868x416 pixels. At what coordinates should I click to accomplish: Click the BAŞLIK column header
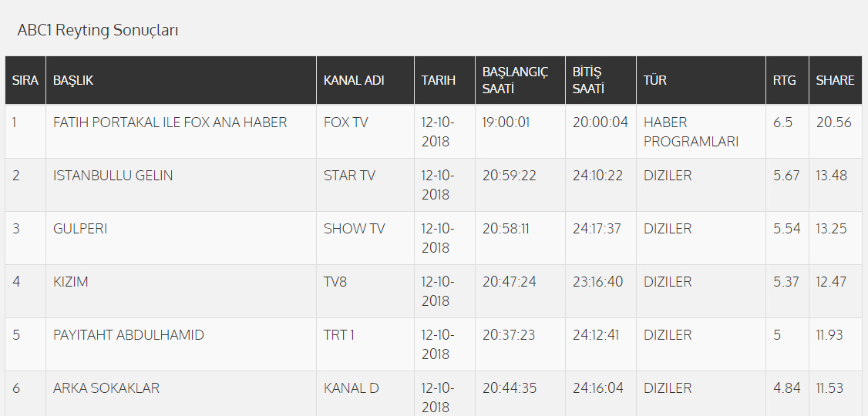73,80
